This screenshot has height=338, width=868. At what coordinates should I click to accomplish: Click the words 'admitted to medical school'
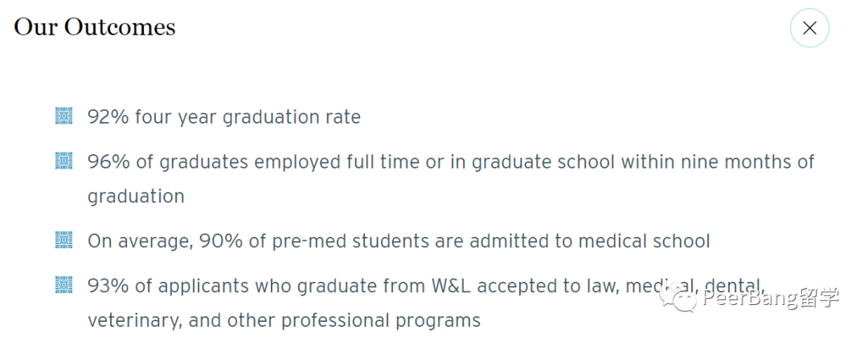596,241
